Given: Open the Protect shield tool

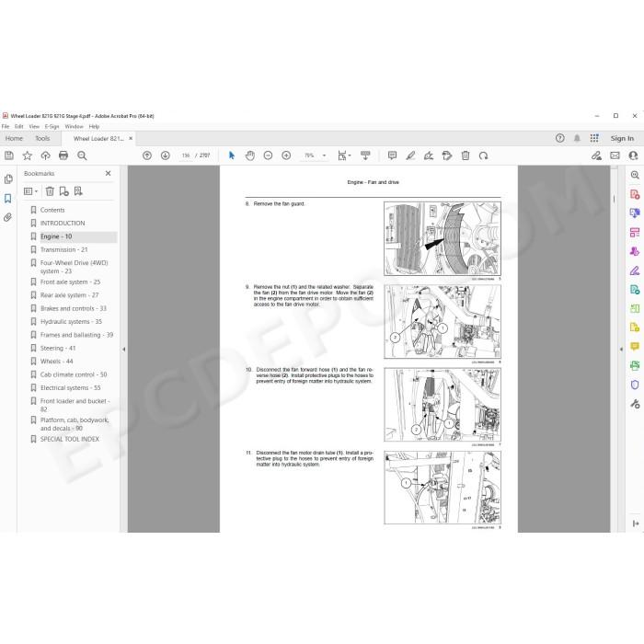Looking at the screenshot, I should (x=635, y=385).
